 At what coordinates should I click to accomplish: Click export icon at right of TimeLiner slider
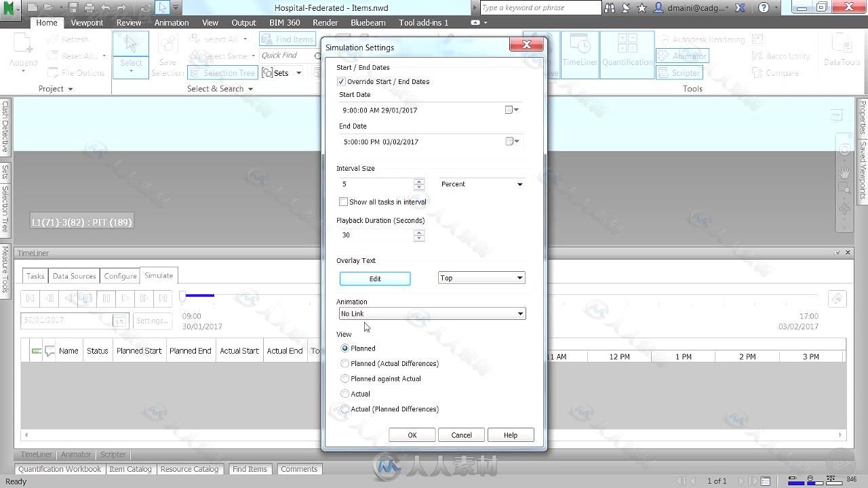click(837, 298)
